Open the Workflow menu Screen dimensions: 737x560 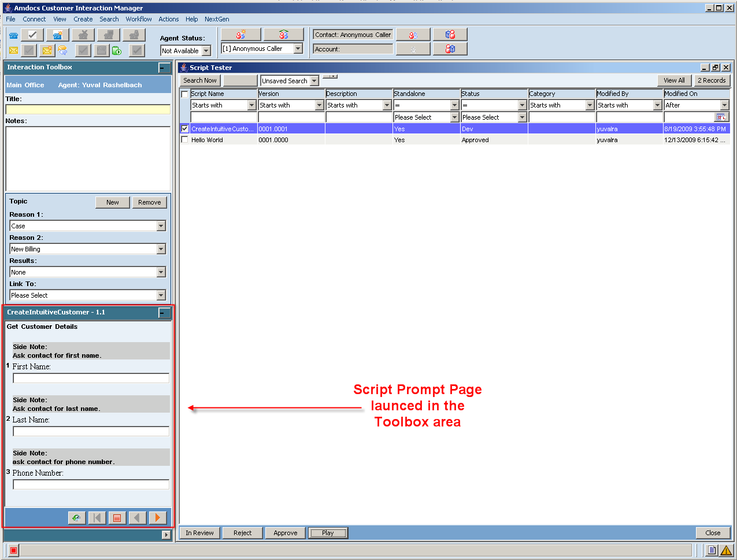coord(139,19)
